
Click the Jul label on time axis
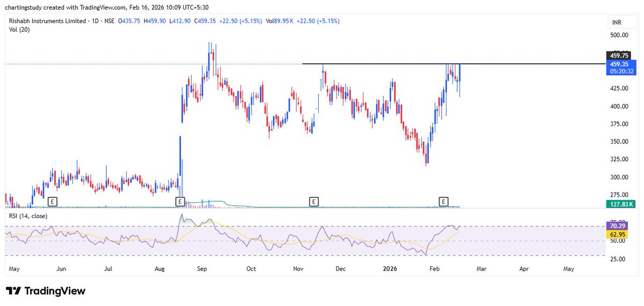point(108,268)
